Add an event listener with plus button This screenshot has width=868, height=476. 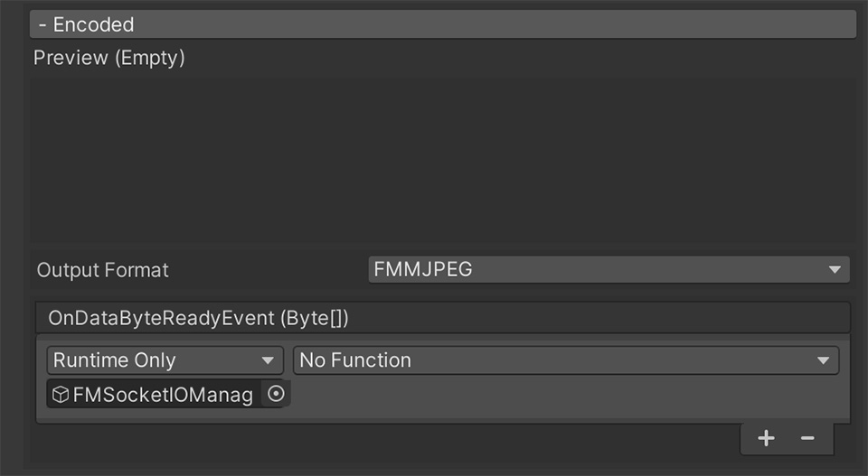[x=766, y=438]
